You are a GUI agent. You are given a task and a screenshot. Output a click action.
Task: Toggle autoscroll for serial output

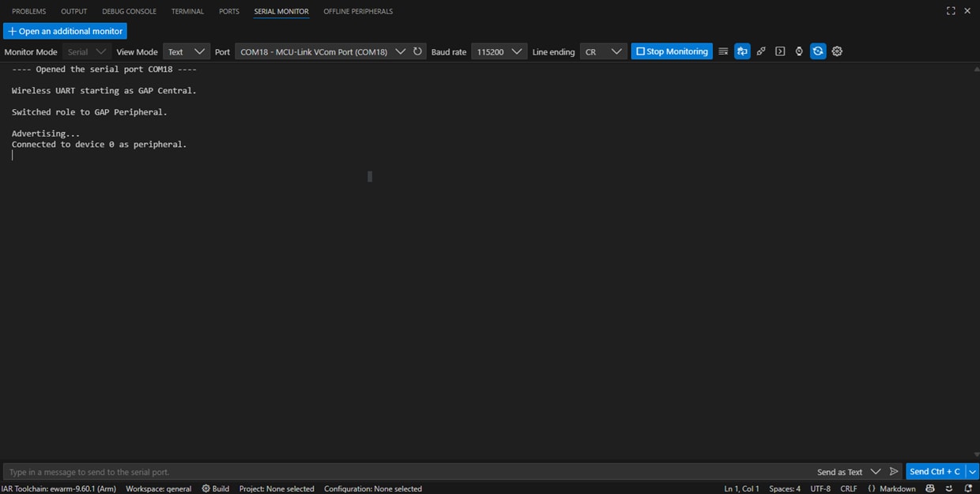(x=742, y=51)
